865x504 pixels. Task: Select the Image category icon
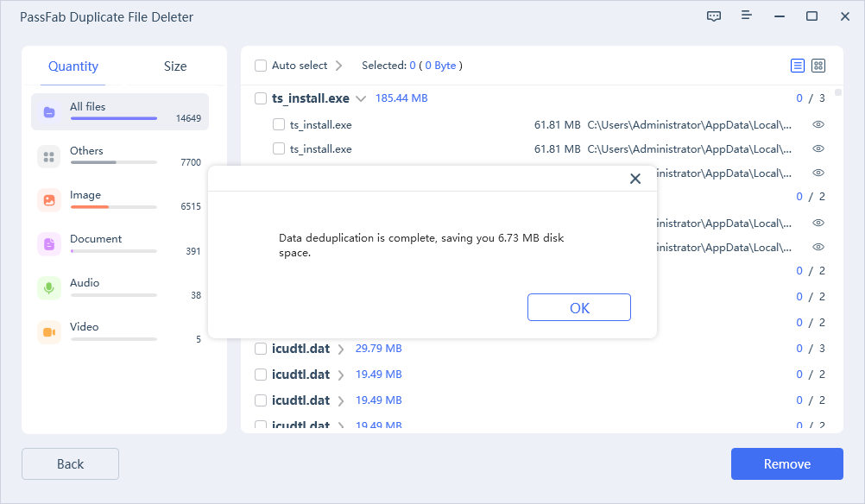(49, 200)
